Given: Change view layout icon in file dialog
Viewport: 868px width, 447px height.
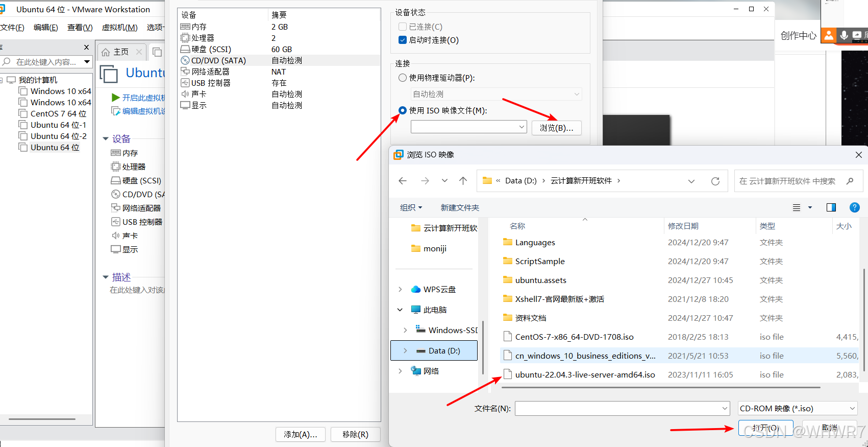Looking at the screenshot, I should point(797,207).
